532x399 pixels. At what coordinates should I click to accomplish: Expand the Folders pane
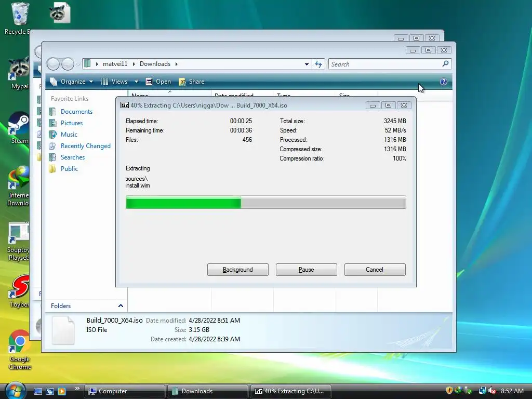click(x=121, y=305)
